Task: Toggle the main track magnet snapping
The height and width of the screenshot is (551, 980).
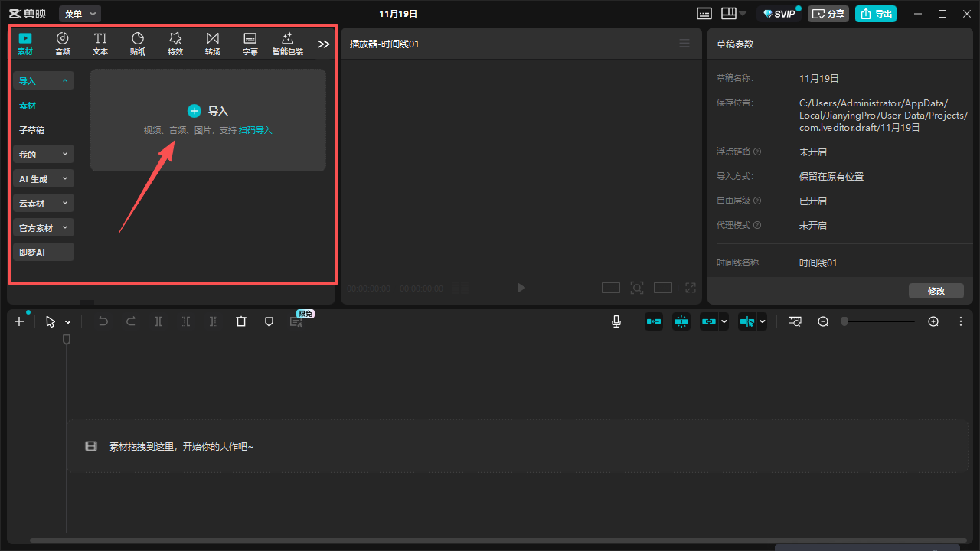Action: (x=654, y=322)
